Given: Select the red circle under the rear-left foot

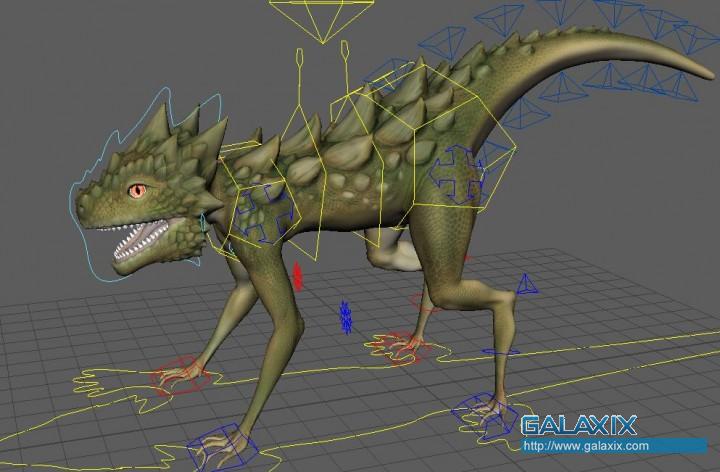Looking at the screenshot, I should [400, 345].
